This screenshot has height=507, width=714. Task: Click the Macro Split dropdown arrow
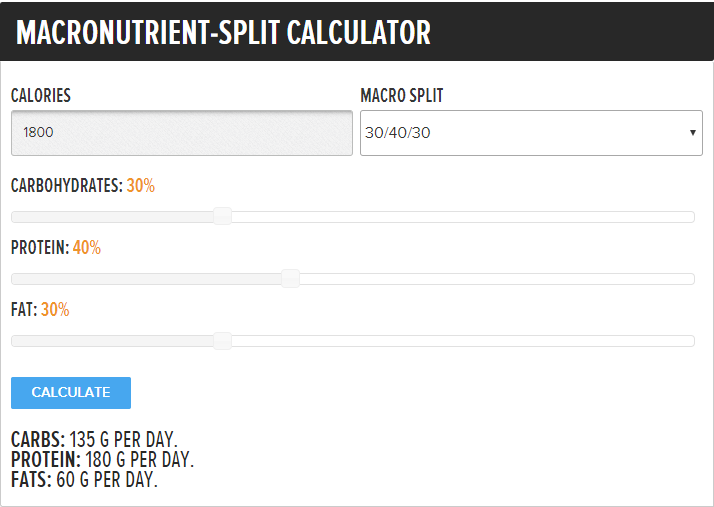(x=693, y=132)
